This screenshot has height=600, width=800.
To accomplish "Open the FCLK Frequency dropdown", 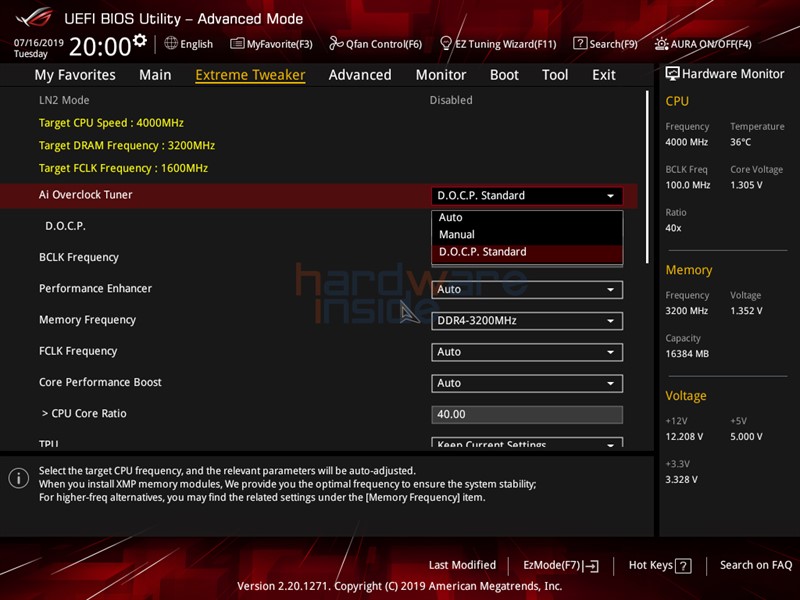I will (x=527, y=352).
